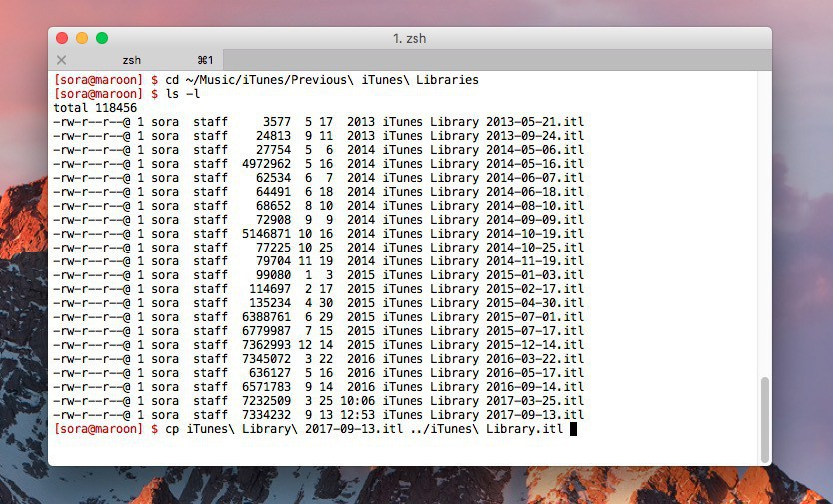This screenshot has width=833, height=504.
Task: Click the file size value 7362993
Action: 266,345
